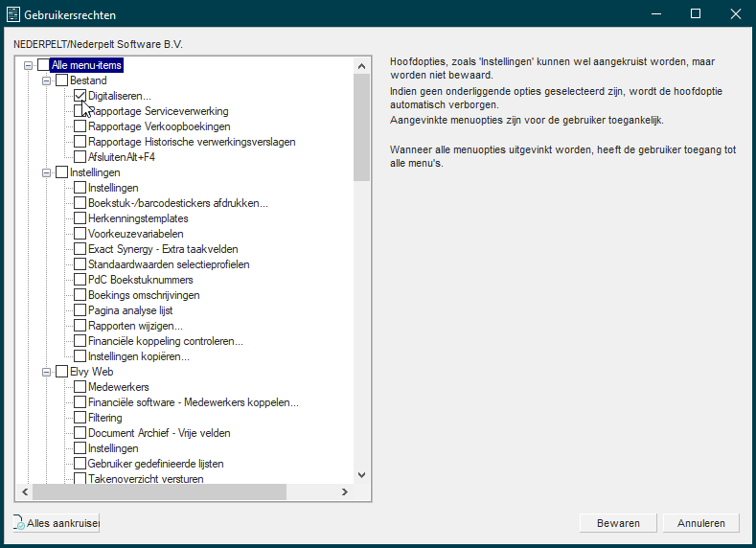Image resolution: width=756 pixels, height=548 pixels.
Task: Collapse the Bestand tree node
Action: tap(47, 80)
